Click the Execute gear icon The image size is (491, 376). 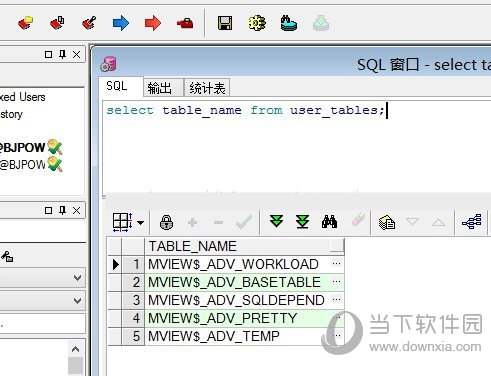click(257, 23)
